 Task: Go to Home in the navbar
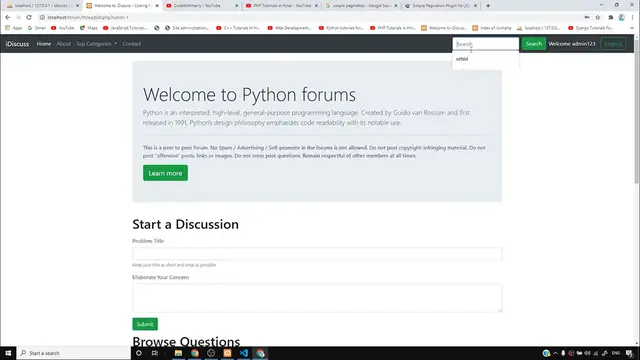tap(44, 44)
